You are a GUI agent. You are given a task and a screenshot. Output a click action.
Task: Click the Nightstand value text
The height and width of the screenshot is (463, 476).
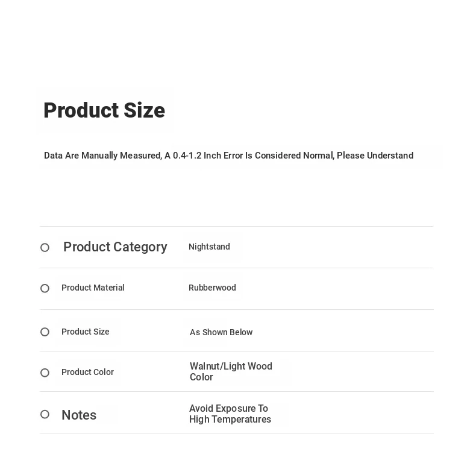(x=209, y=247)
